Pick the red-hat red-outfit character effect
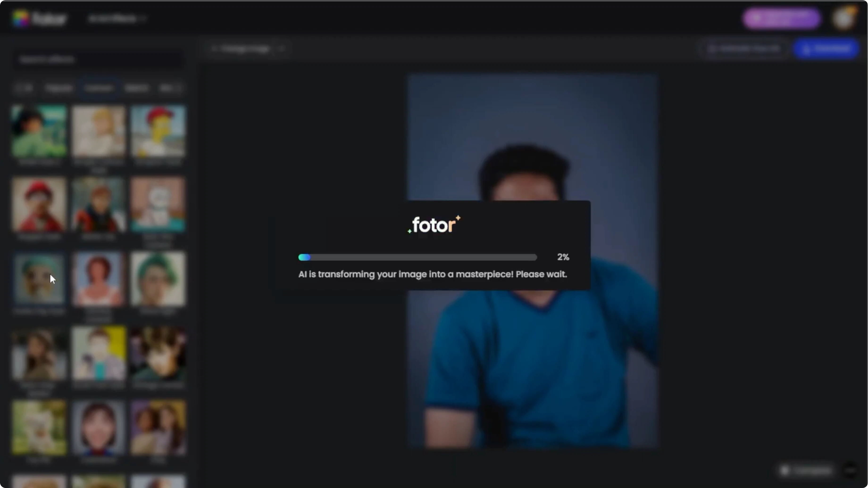 tap(39, 204)
